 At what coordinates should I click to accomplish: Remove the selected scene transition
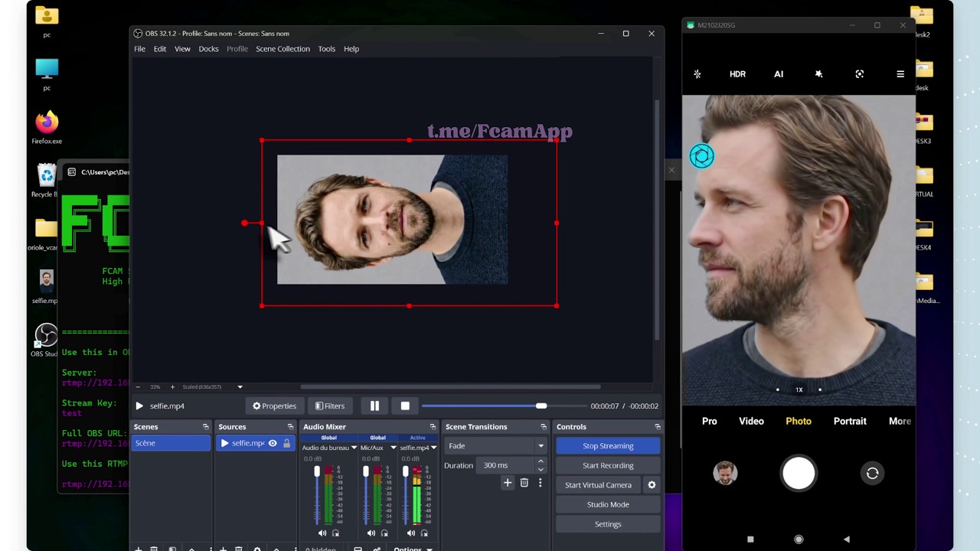coord(524,483)
